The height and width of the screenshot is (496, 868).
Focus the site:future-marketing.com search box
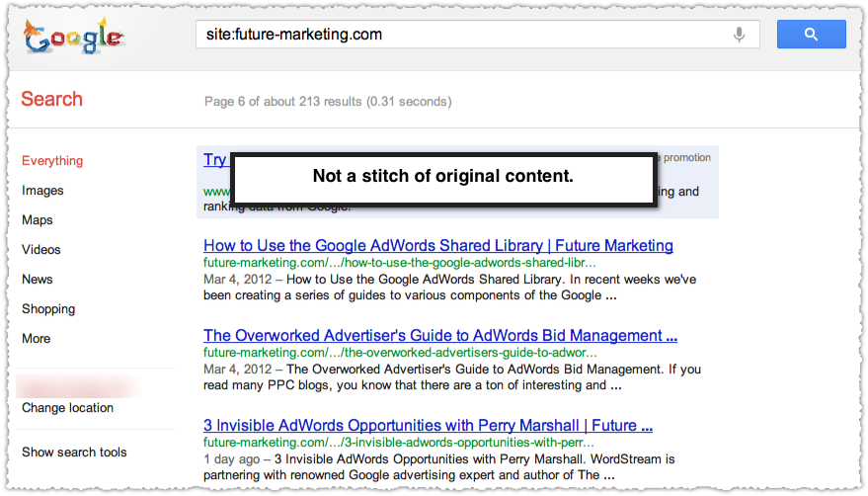tap(477, 35)
